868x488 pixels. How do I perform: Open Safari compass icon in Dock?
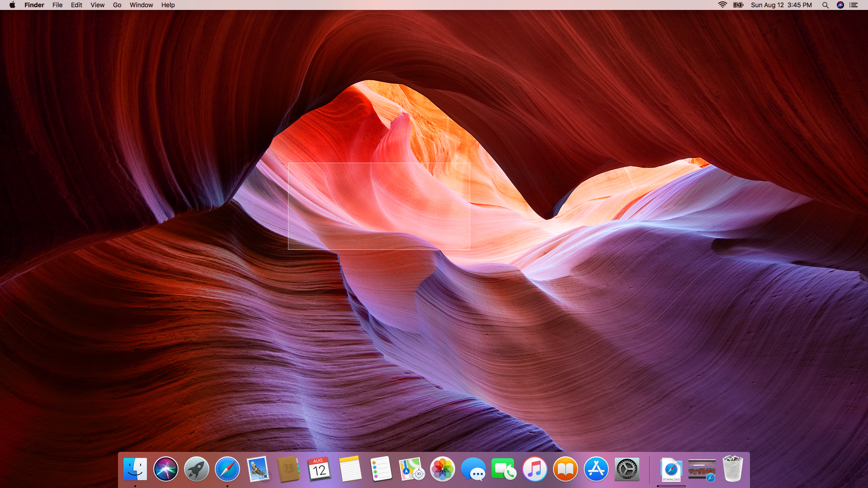[x=227, y=469]
